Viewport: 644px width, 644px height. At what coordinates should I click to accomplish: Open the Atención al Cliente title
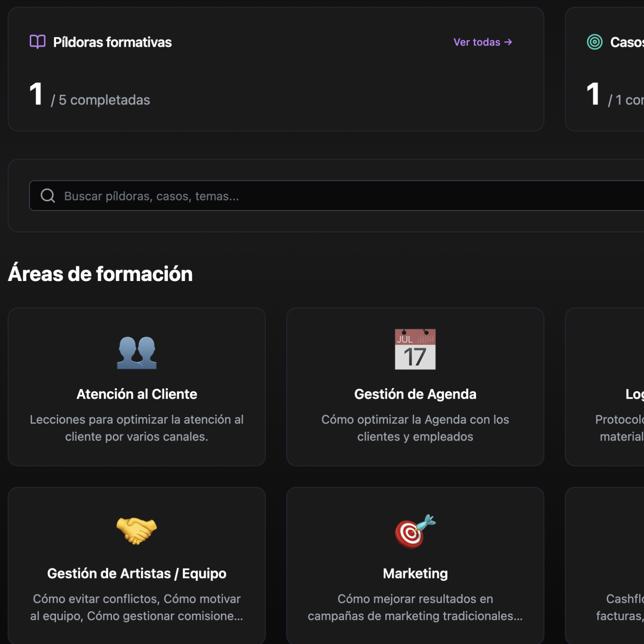coord(137,394)
